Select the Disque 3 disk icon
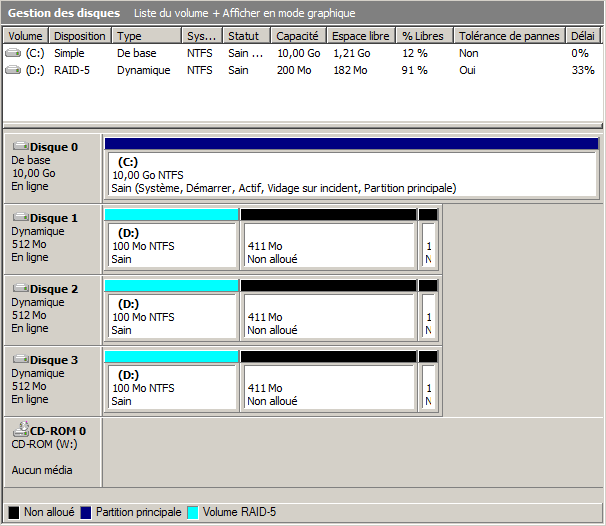Viewport: 606px width, 526px height. (20, 360)
